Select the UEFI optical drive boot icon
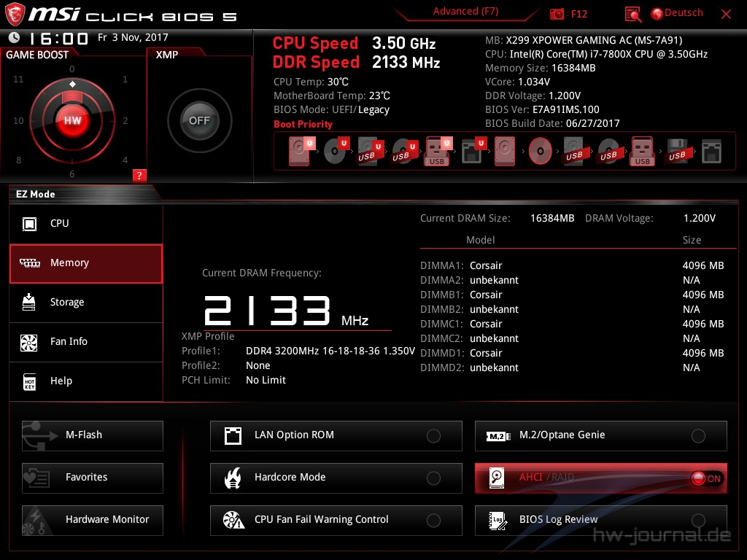The image size is (747, 560). [x=336, y=151]
